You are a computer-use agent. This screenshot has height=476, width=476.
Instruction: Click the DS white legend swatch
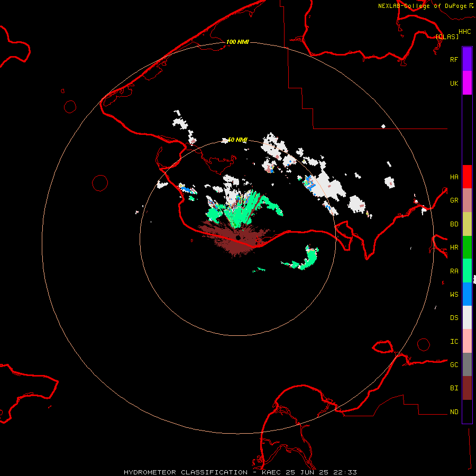467,317
